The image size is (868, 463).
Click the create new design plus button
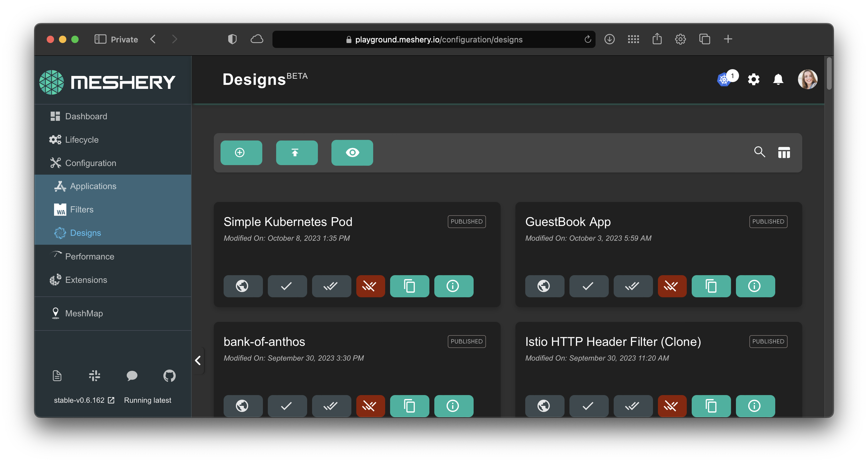pyautogui.click(x=241, y=153)
